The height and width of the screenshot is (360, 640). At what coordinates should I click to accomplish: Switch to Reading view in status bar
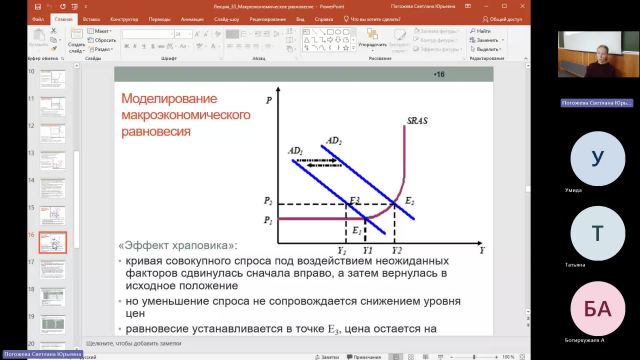425,357
